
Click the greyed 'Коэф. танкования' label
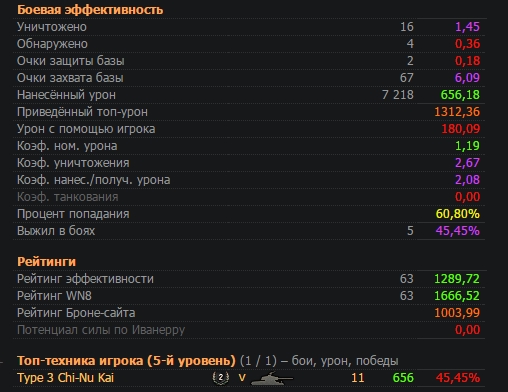[68, 197]
